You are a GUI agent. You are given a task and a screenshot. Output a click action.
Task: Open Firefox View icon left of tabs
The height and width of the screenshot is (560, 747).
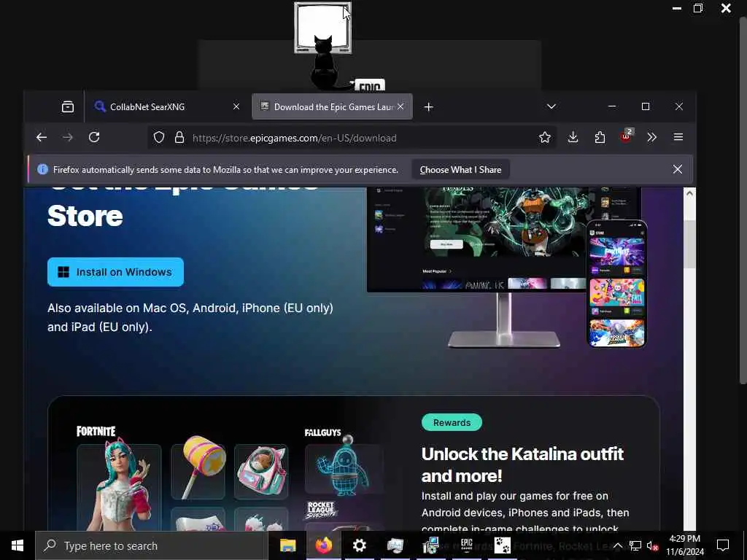click(x=68, y=106)
